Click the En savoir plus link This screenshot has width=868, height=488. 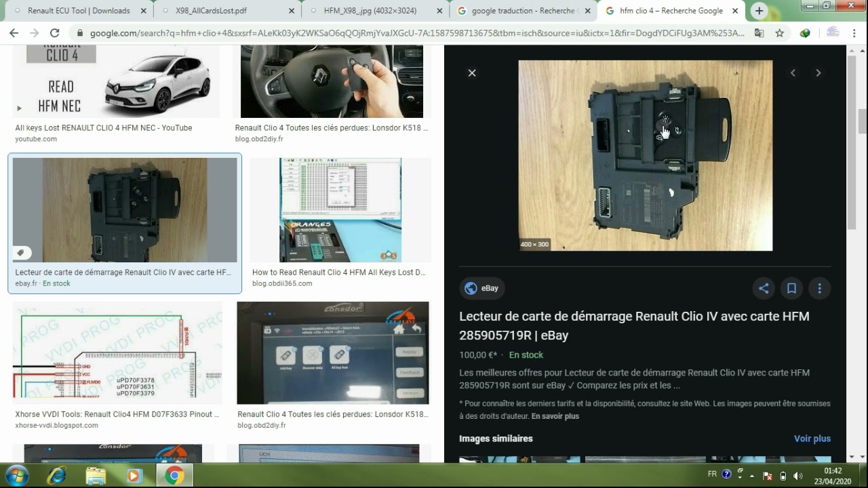tap(555, 416)
